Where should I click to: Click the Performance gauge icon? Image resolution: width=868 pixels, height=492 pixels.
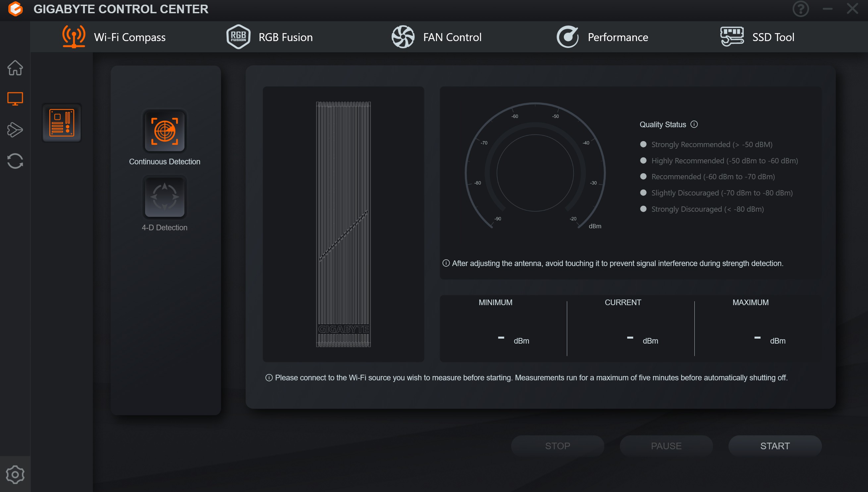pos(567,36)
